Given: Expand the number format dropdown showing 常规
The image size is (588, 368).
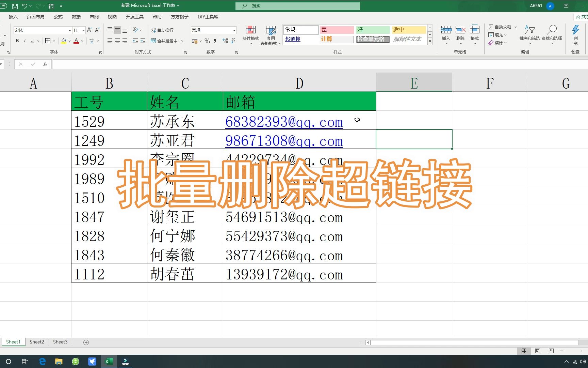Looking at the screenshot, I should point(234,30).
